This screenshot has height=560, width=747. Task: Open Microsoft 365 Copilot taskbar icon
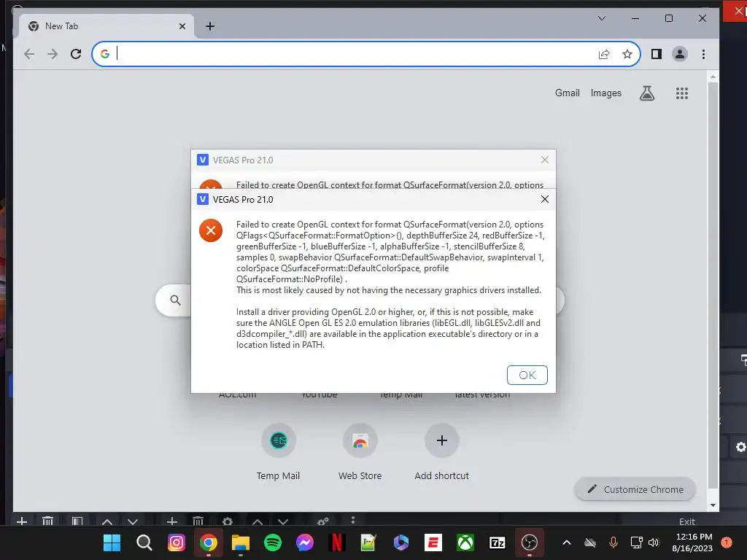pyautogui.click(x=401, y=542)
